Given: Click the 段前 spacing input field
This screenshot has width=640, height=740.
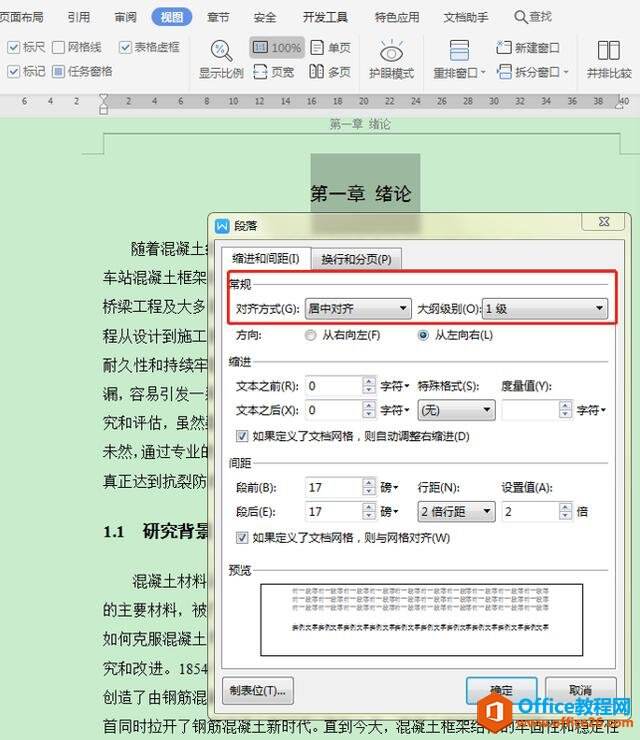Looking at the screenshot, I should click(334, 488).
